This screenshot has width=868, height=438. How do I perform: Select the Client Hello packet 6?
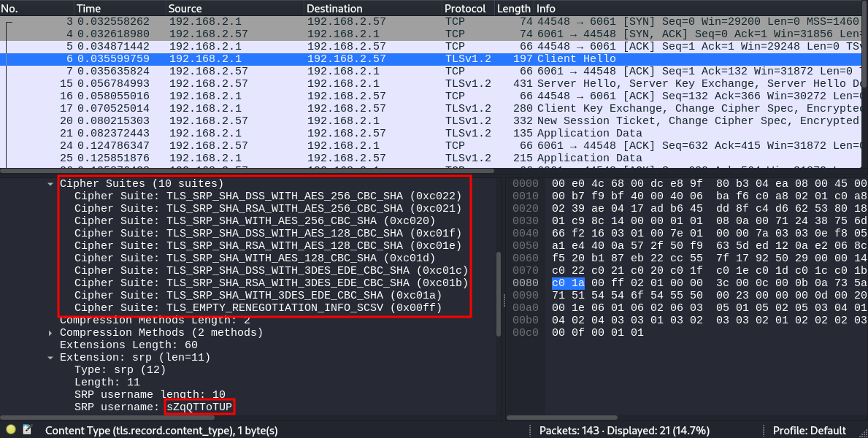[292, 58]
